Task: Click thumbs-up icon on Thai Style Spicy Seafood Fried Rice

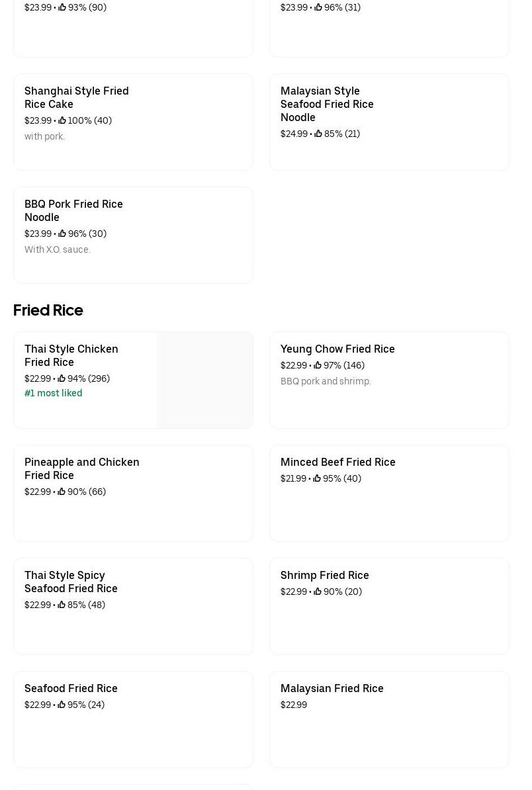Action: 62,605
